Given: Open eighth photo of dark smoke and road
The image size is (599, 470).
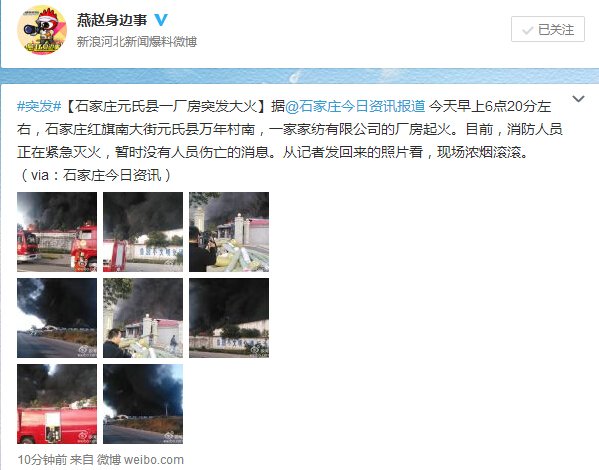Looking at the screenshot, I should click(x=143, y=404).
